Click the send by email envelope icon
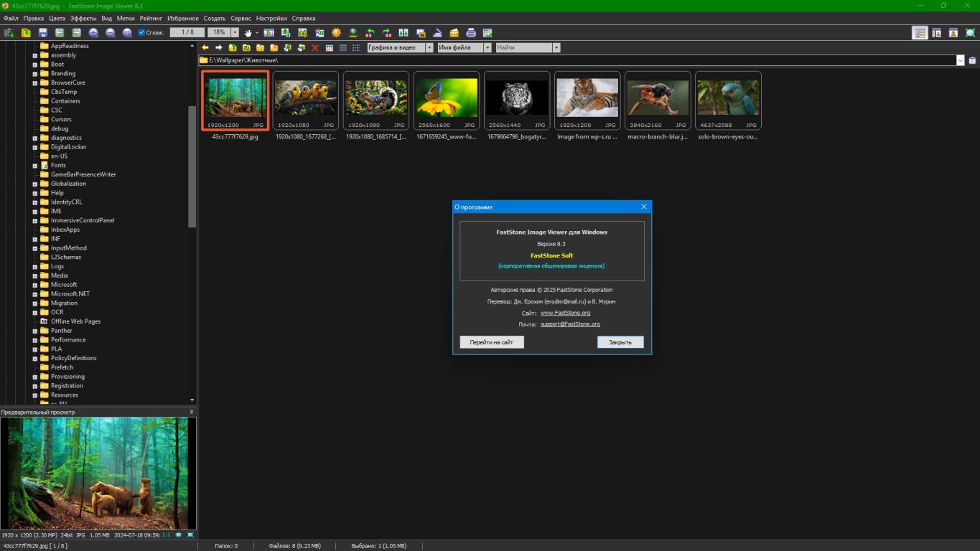The height and width of the screenshot is (551, 980). coord(454,33)
